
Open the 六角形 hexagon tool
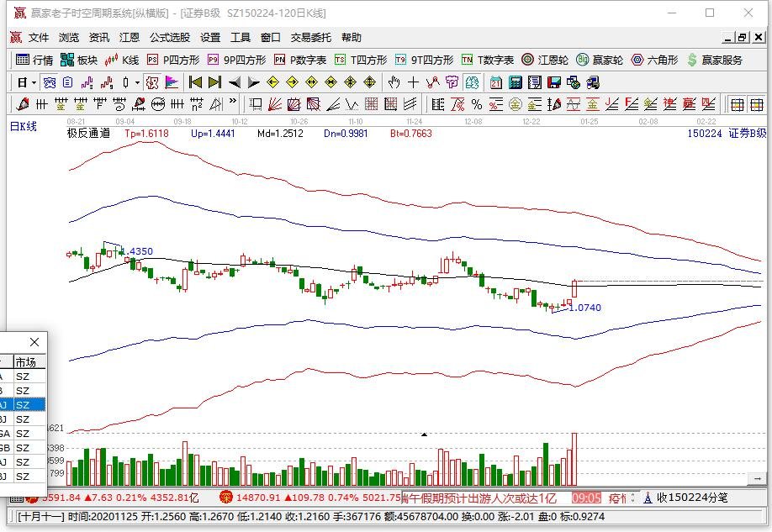pyautogui.click(x=654, y=60)
